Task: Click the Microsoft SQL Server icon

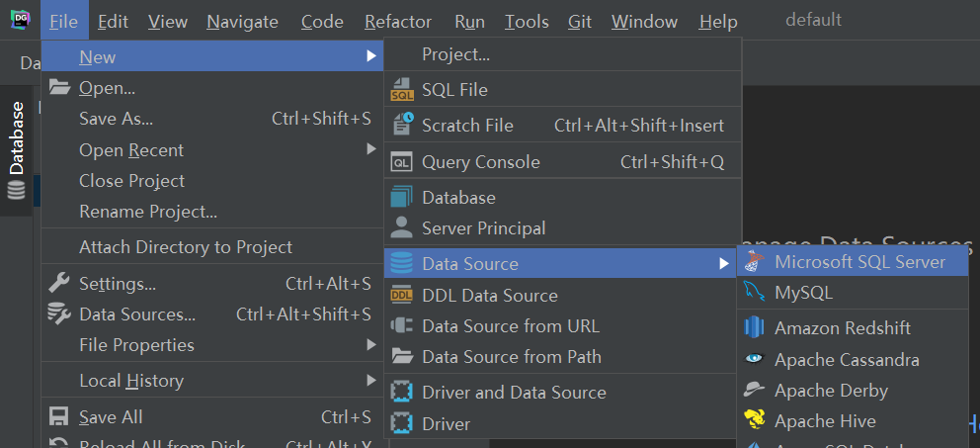Action: click(x=754, y=262)
